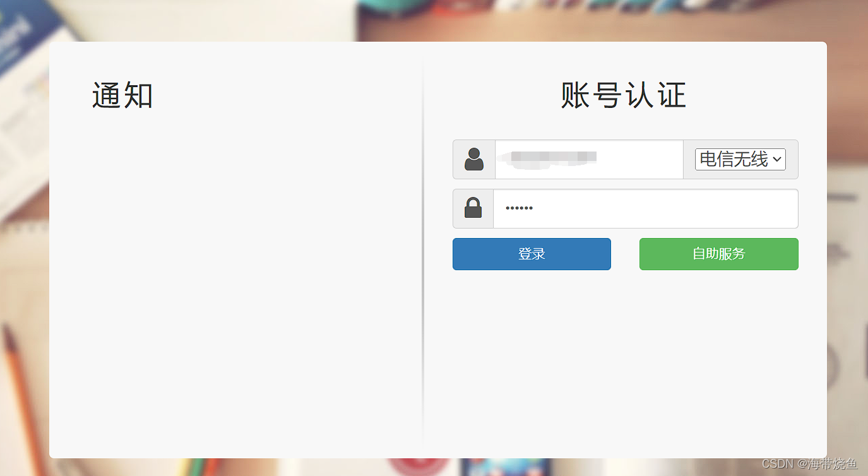Focus the username input field

pyautogui.click(x=589, y=160)
